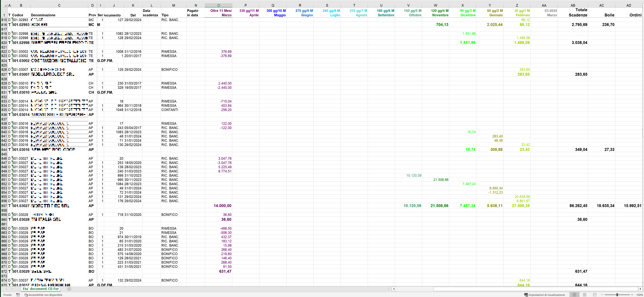This screenshot has width=644, height=297.
Task: Switch to Normal view icon
Action: [x=574, y=295]
